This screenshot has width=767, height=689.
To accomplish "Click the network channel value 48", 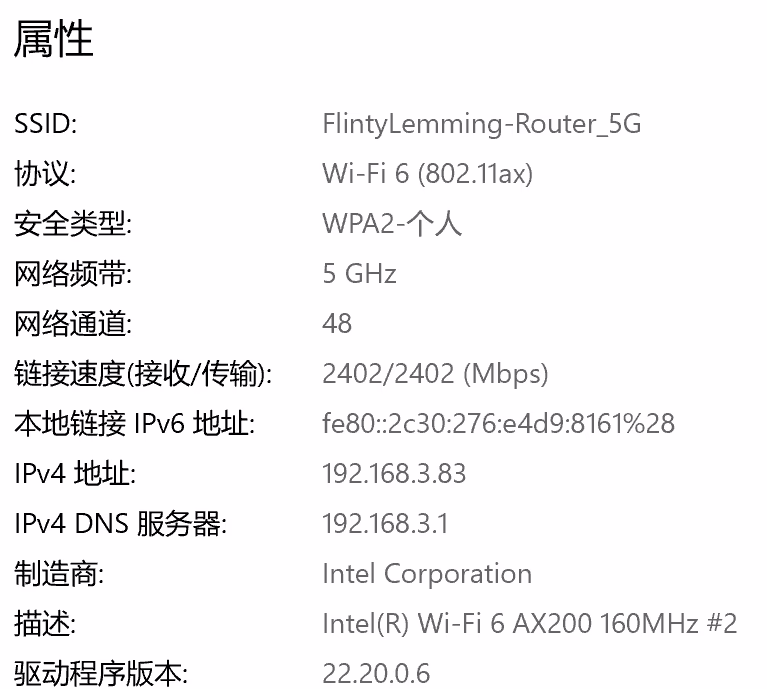I will click(x=337, y=324).
